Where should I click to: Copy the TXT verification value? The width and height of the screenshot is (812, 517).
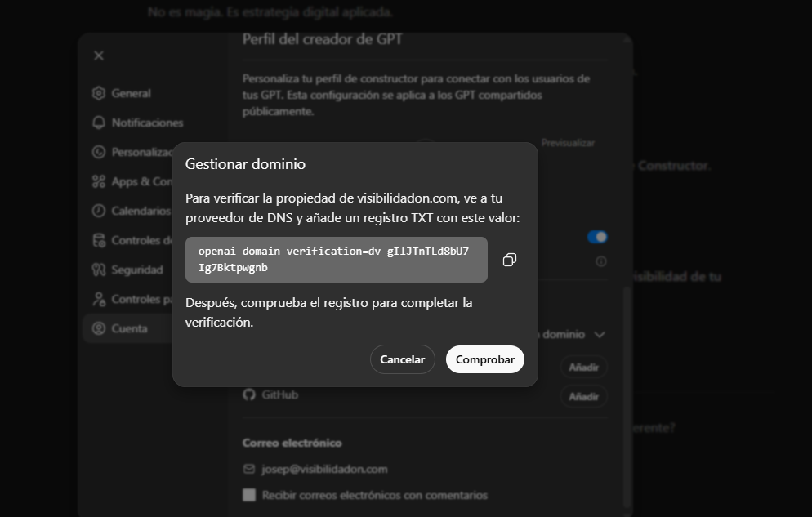509,260
